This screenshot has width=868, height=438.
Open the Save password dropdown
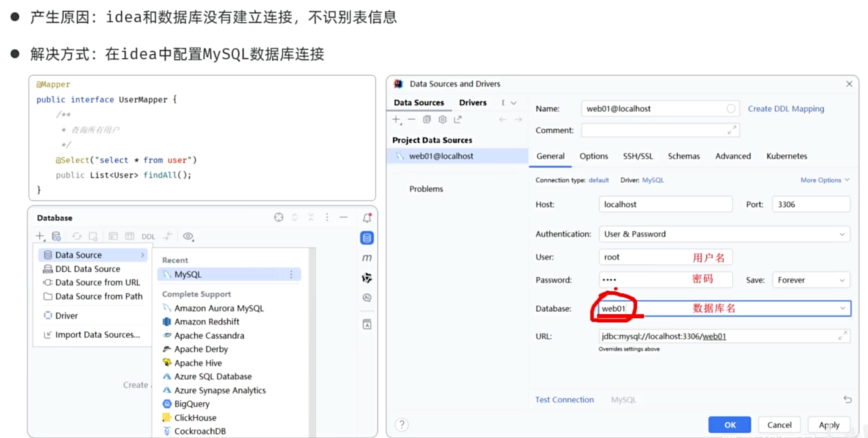[842, 280]
